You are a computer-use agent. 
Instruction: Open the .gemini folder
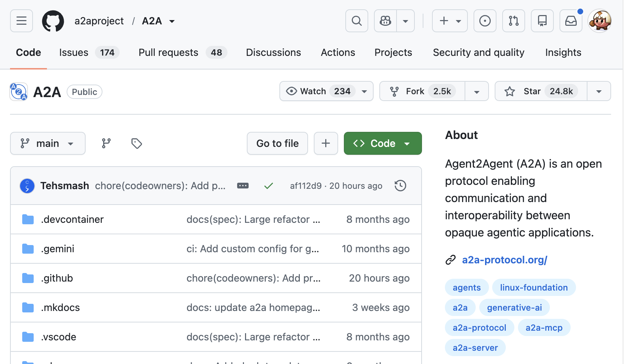click(x=57, y=249)
